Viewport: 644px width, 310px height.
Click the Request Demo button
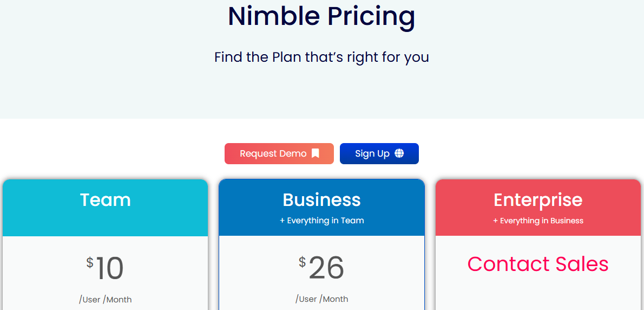[279, 154]
